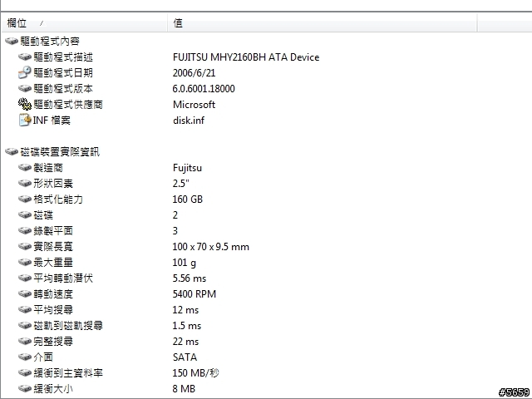Select the disk.inf value

pyautogui.click(x=189, y=120)
